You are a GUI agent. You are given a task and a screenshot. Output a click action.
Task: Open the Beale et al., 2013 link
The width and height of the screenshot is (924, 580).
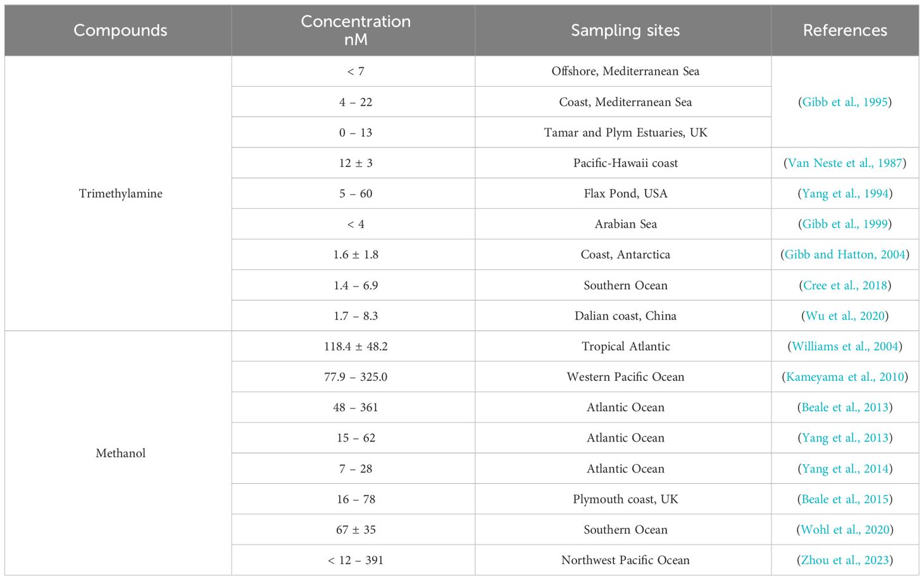tap(845, 407)
